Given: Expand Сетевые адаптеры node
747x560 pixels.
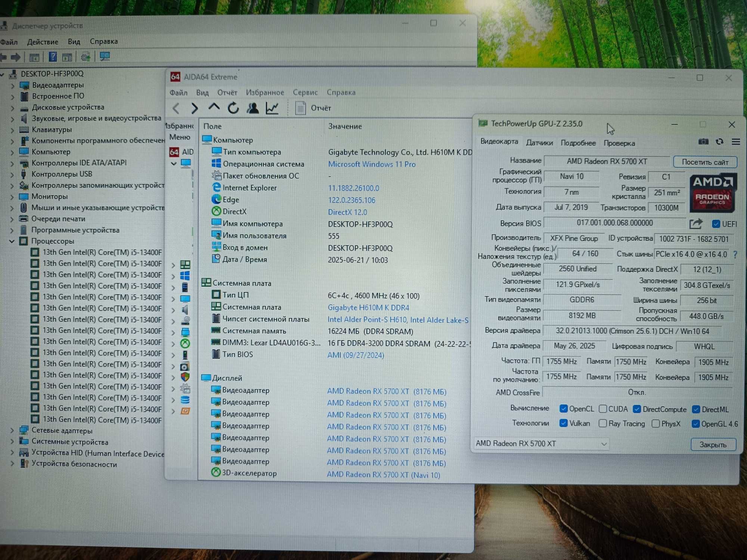Looking at the screenshot, I should [x=12, y=430].
